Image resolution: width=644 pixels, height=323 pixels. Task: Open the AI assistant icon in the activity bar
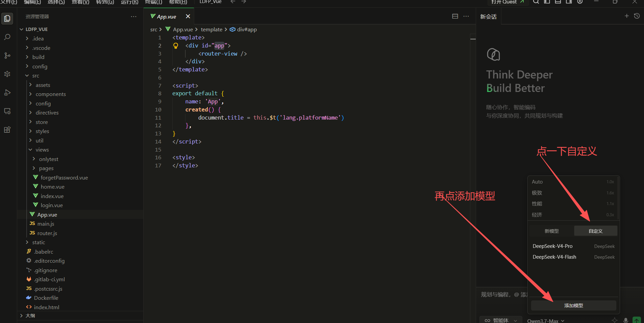pyautogui.click(x=7, y=74)
